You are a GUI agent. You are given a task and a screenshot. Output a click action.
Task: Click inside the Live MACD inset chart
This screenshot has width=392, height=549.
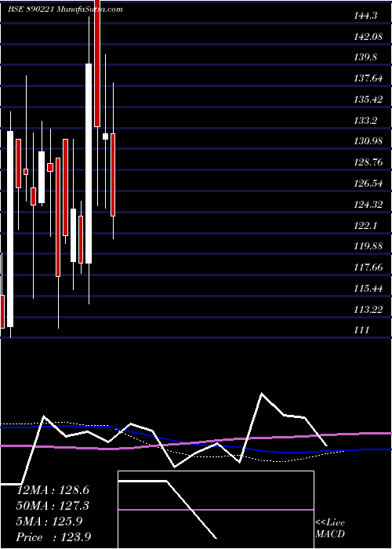point(216,510)
